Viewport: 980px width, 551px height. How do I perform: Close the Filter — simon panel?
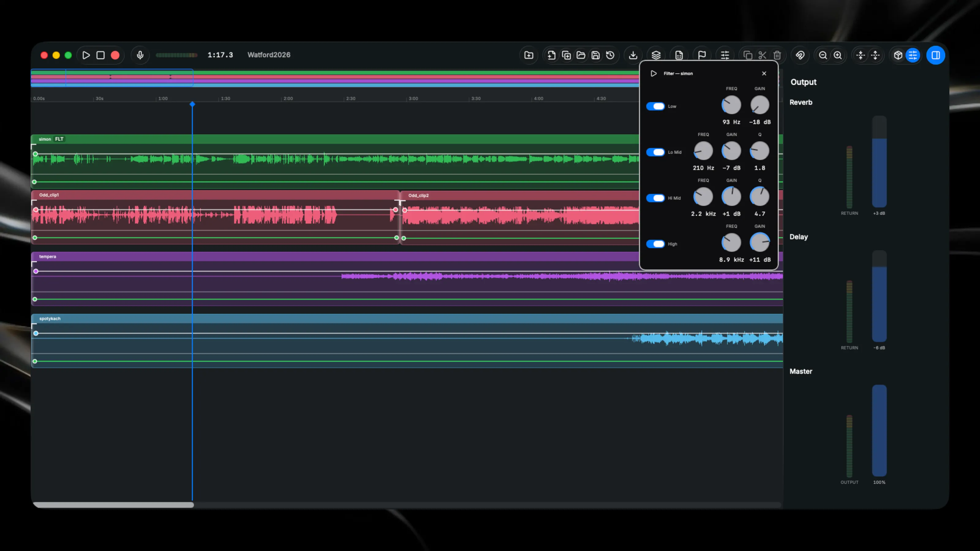[x=764, y=73]
